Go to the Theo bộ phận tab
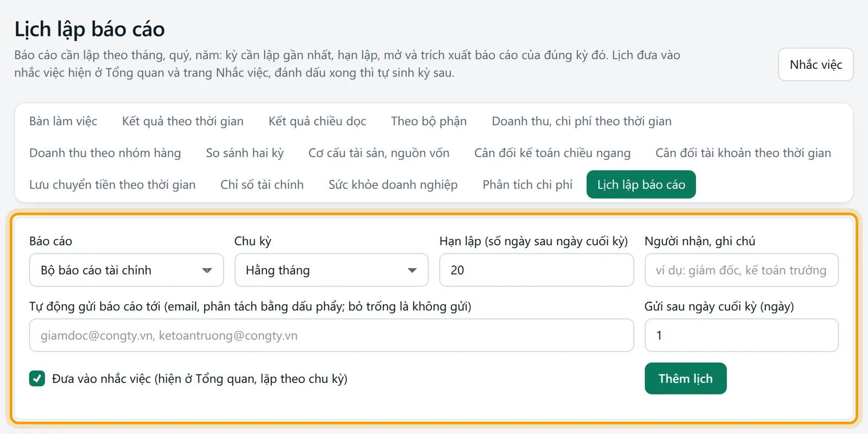Viewport: 868px width, 434px height. (429, 121)
